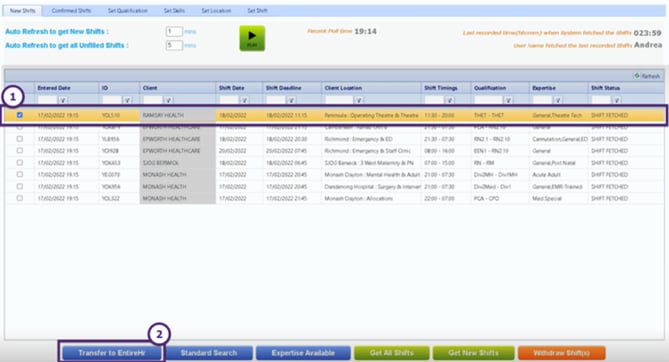Click the new shifts refresh minutes field
Viewport: 669px width, 362px height.
(174, 32)
